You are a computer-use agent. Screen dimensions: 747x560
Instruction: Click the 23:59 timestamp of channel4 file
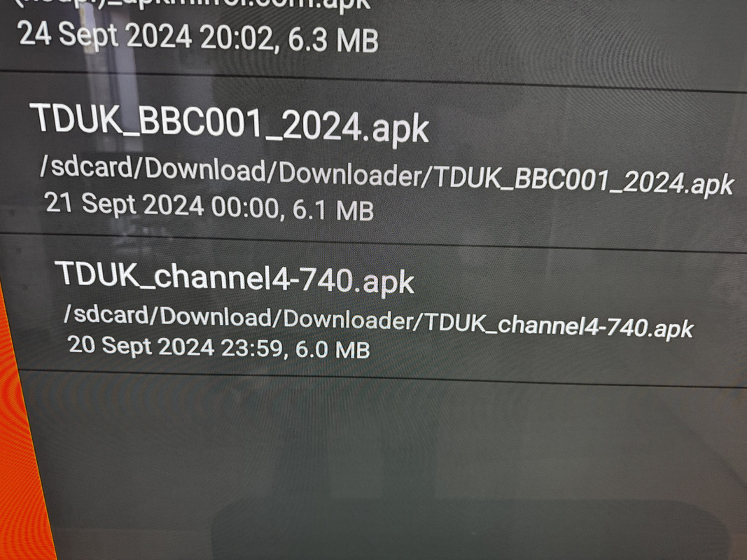pos(254,348)
